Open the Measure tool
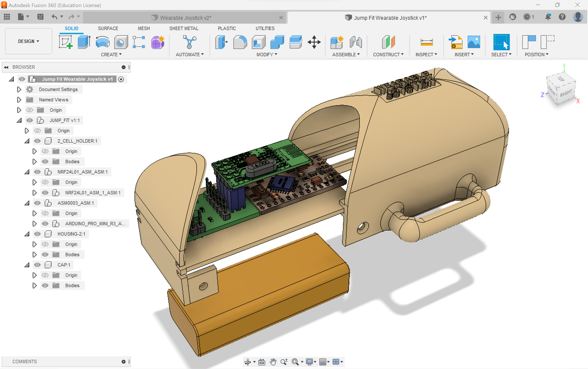588x369 pixels. [x=426, y=42]
